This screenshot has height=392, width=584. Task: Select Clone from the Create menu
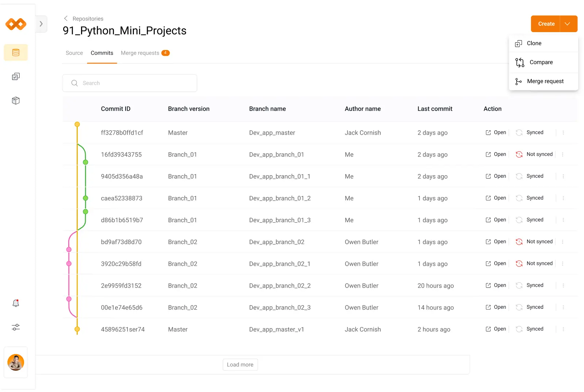tap(543, 43)
